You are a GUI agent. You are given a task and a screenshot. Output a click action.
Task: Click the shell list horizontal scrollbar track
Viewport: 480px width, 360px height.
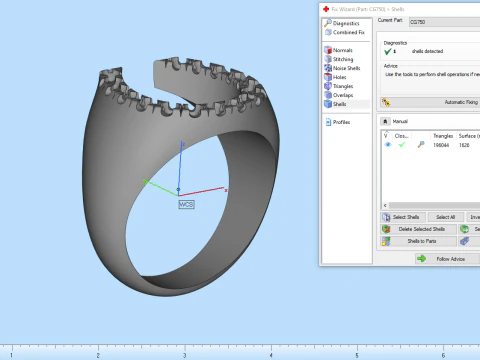pos(434,205)
